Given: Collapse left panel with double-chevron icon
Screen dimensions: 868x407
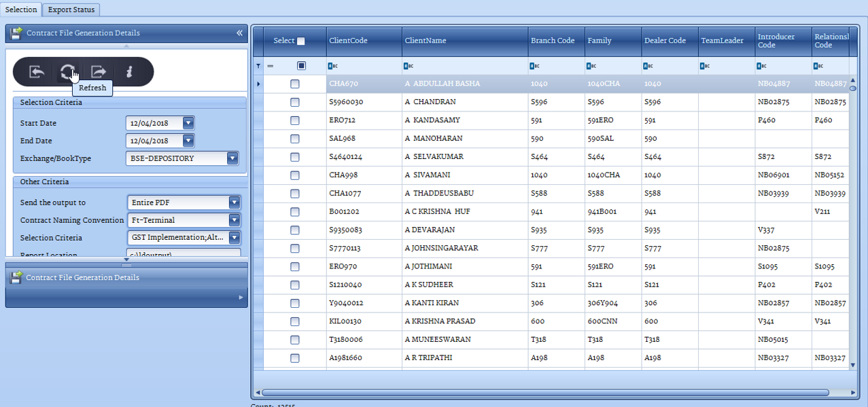Looking at the screenshot, I should coord(239,33).
